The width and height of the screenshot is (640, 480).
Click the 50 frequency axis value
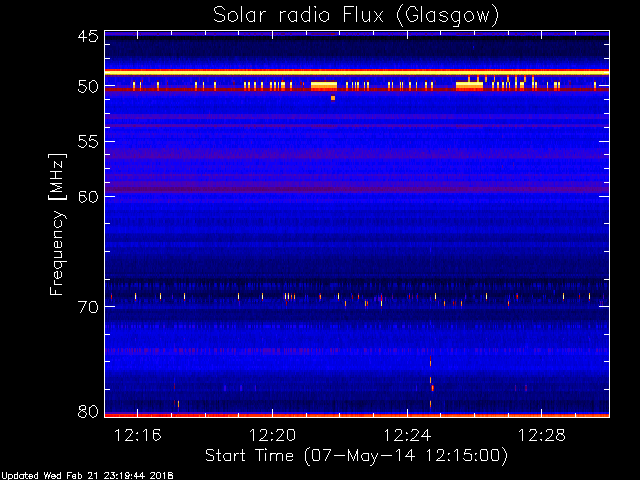point(88,87)
